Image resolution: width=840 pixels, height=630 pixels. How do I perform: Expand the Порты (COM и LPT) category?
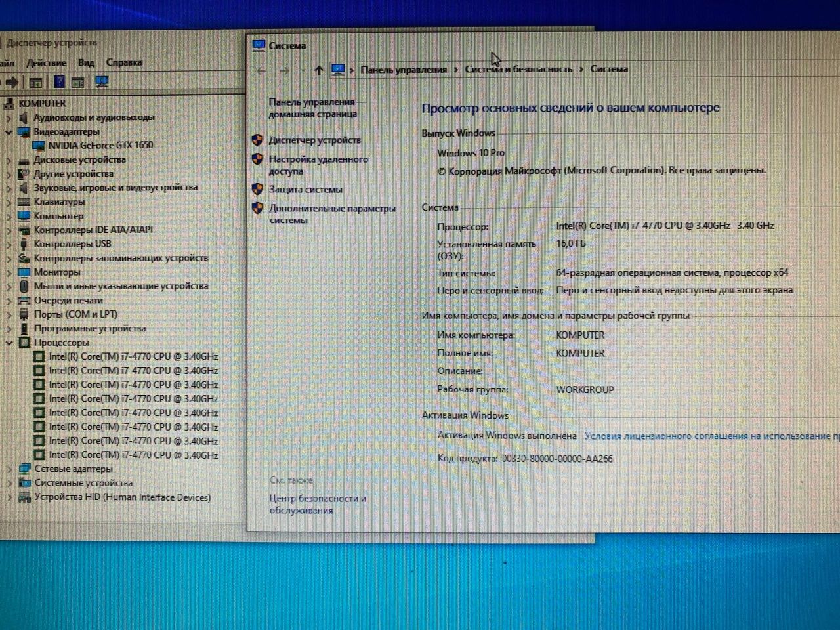(x=9, y=314)
